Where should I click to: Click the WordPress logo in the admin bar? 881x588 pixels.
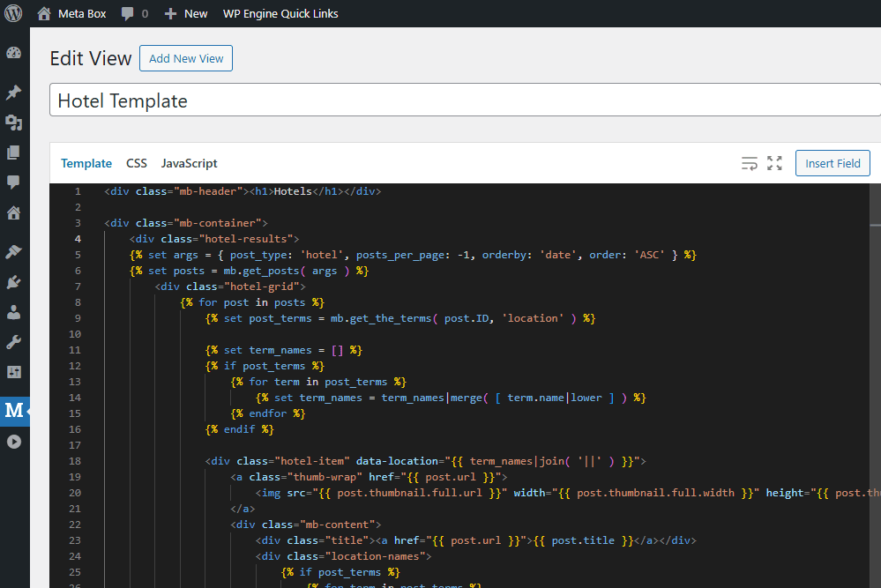13,13
